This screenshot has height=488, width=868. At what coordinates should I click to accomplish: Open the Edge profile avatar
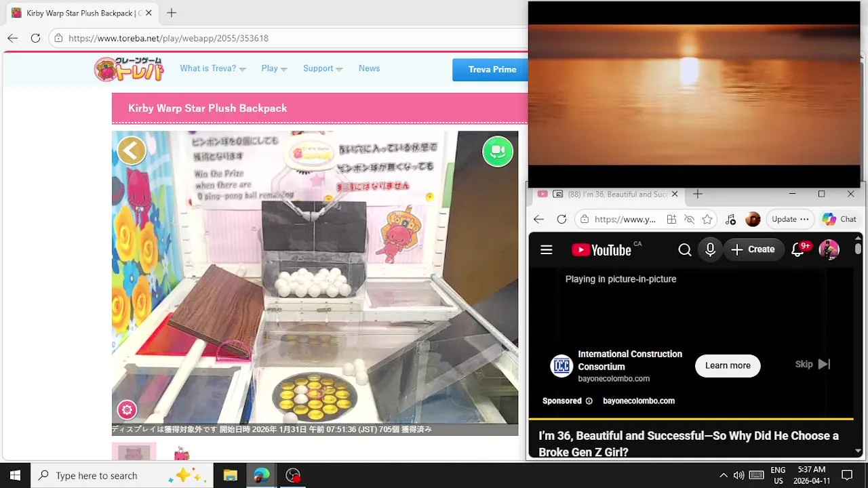[x=753, y=219]
